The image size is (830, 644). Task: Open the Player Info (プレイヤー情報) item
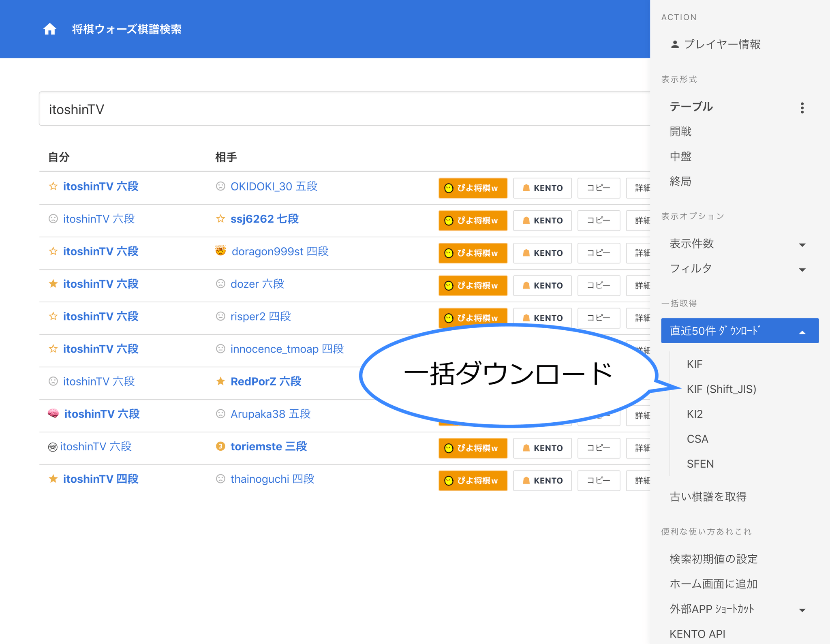pos(716,45)
